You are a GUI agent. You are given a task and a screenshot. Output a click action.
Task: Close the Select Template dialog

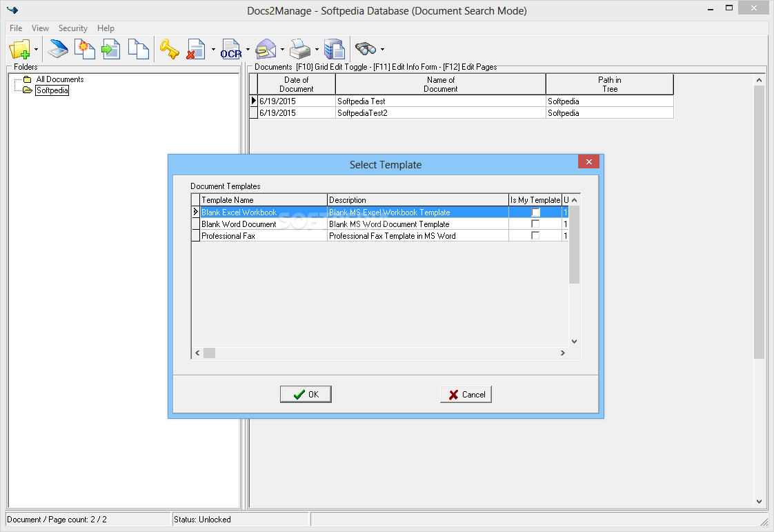[588, 161]
